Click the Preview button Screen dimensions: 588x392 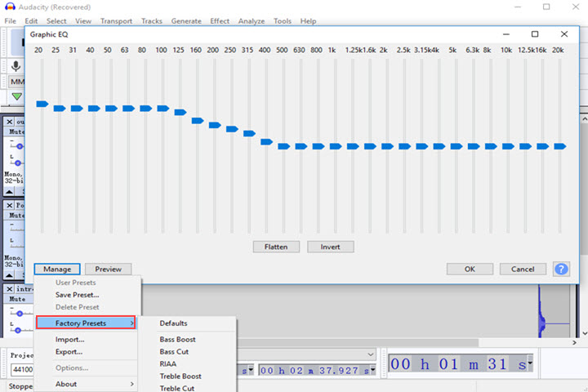pos(108,269)
